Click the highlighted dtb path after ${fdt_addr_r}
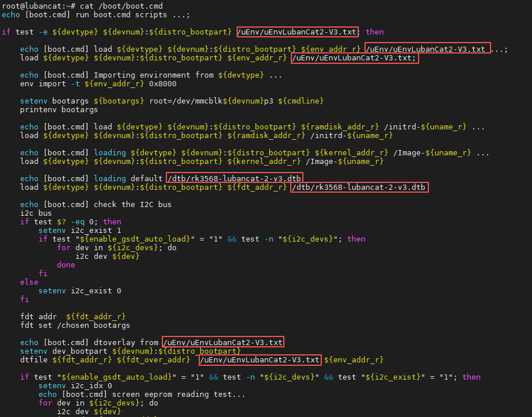Viewport: 532px width, 417px height. [x=359, y=188]
